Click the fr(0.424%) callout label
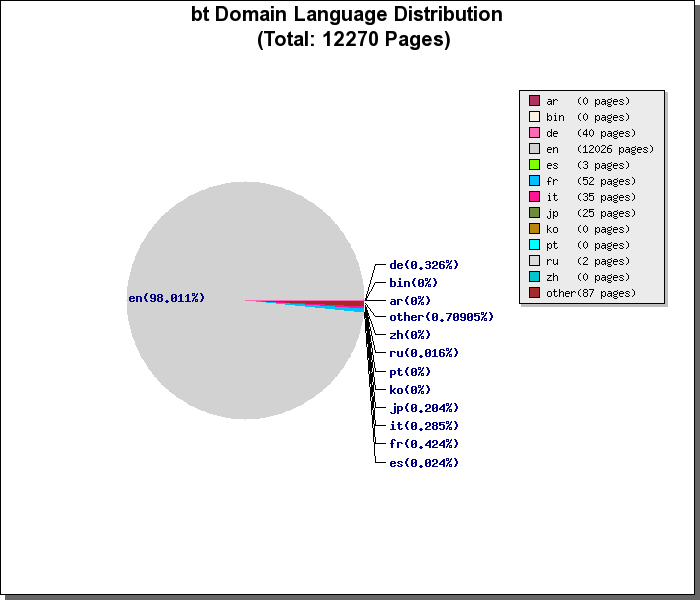 [x=424, y=444]
